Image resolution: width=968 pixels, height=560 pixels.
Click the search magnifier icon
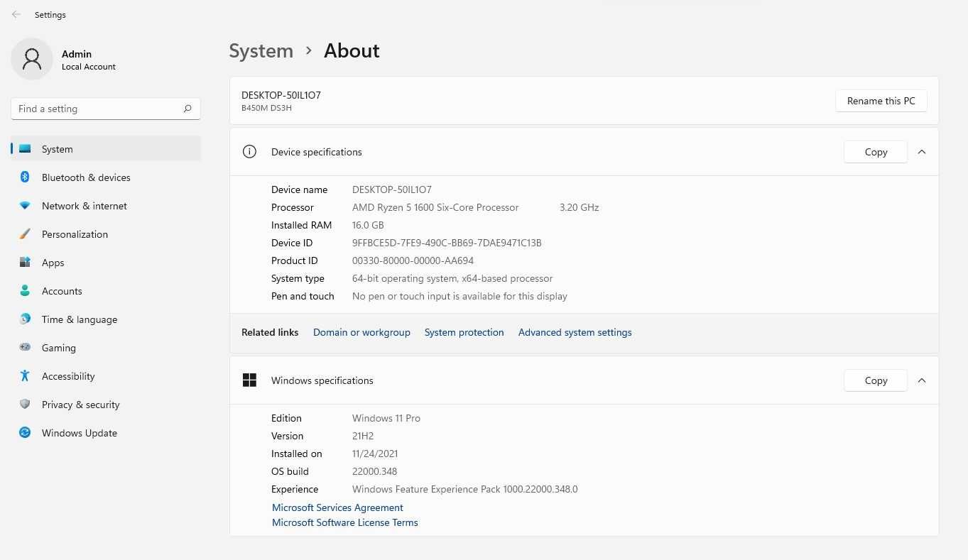click(187, 109)
